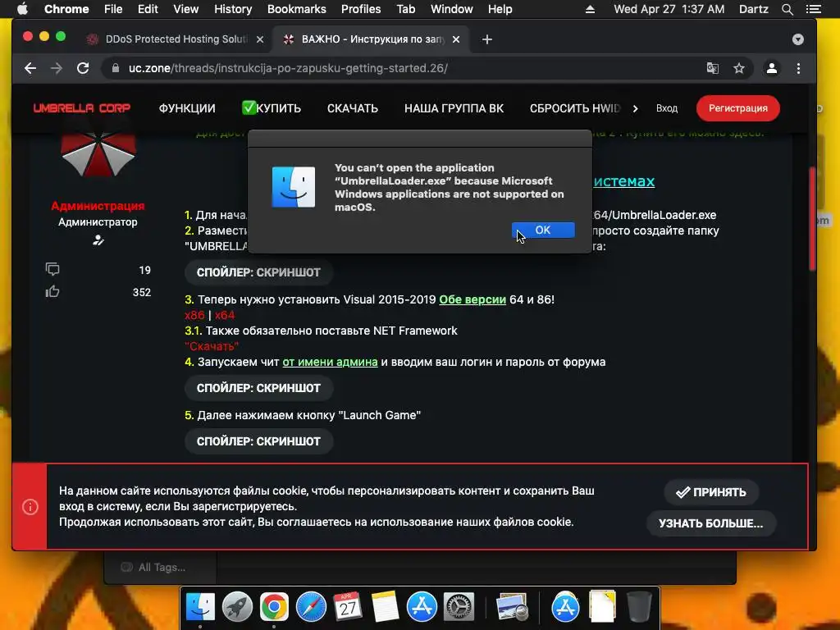Reload the page with the refresh icon
This screenshot has width=840, height=630.
click(x=83, y=68)
